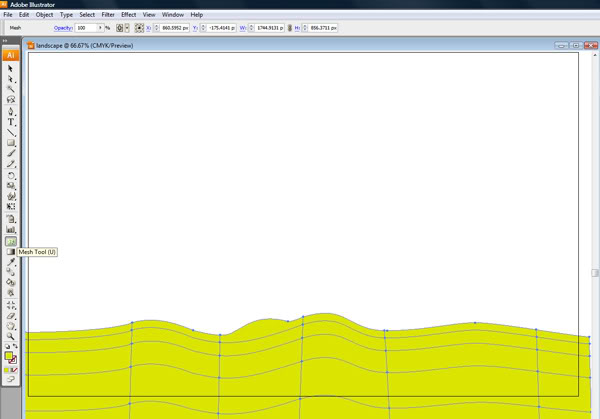Open the Object menu
The image size is (600, 419).
pos(44,15)
